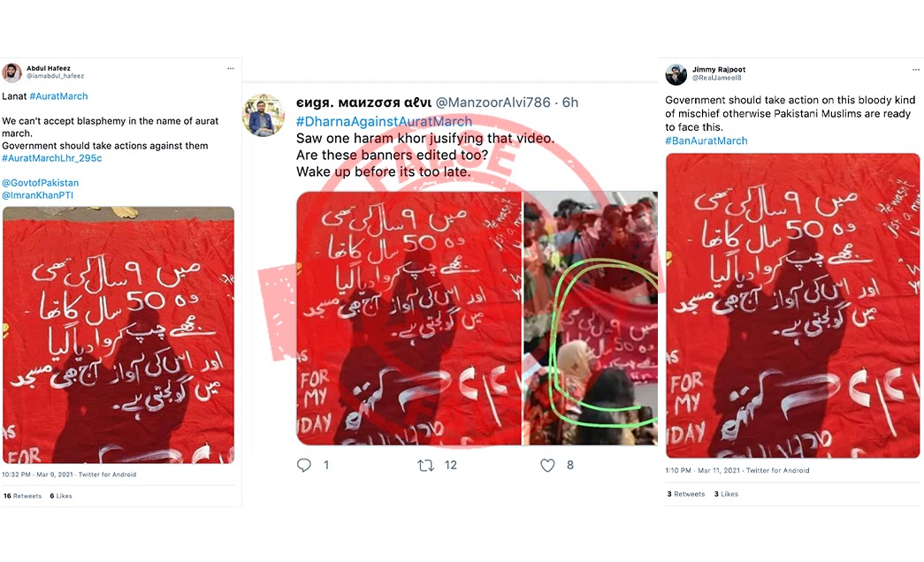Image resolution: width=924 pixels, height=562 pixels.
Task: Open the #AuratMarchLhr_295c hashtag
Action: click(52, 158)
